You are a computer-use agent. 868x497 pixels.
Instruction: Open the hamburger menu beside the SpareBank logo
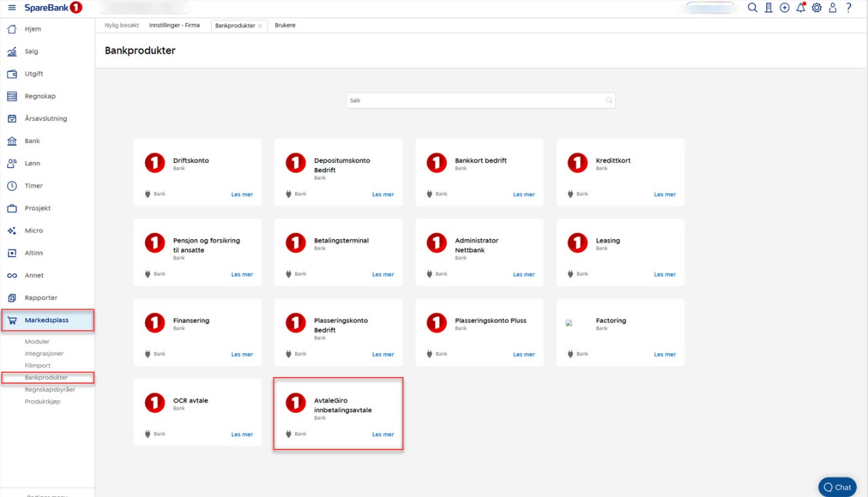(x=12, y=7)
